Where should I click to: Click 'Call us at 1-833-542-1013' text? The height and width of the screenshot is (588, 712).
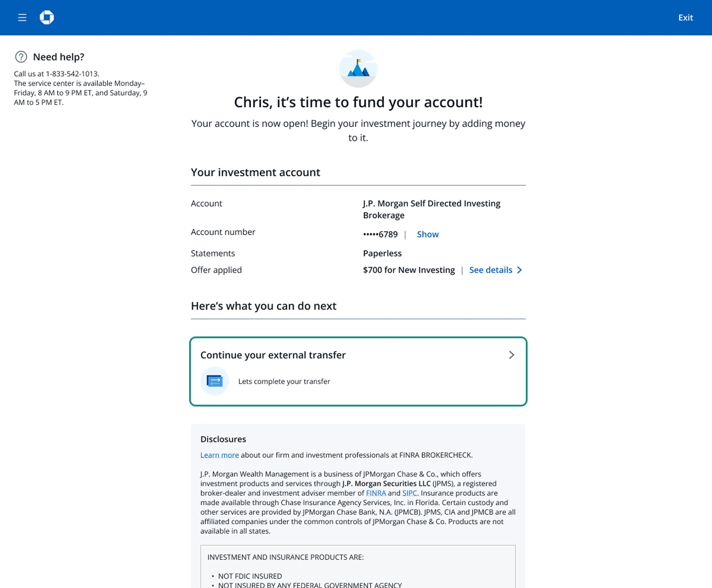tap(56, 74)
